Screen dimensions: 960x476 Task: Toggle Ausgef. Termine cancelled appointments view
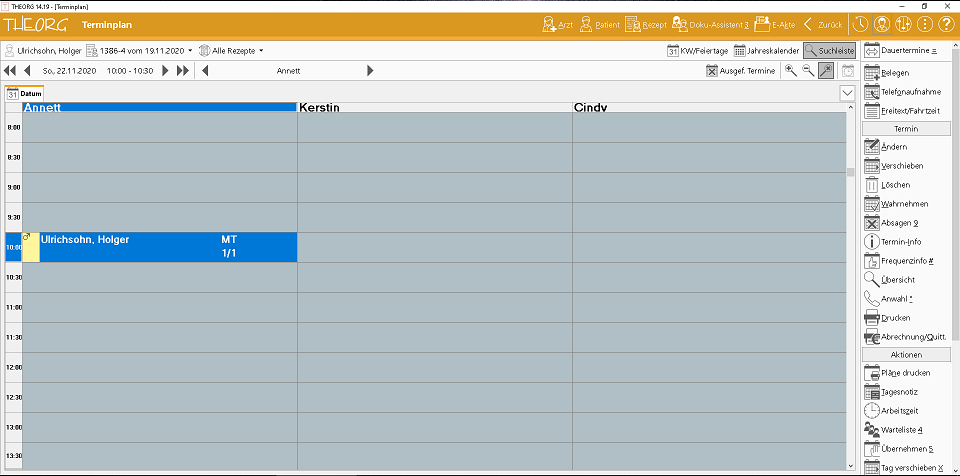coord(740,71)
